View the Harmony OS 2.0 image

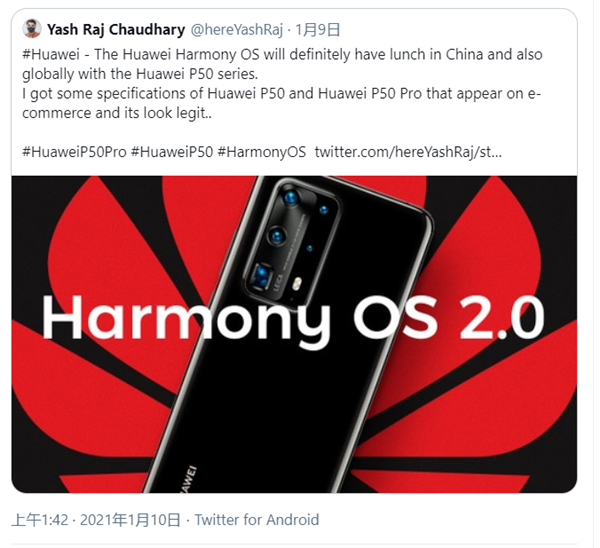[x=294, y=334]
